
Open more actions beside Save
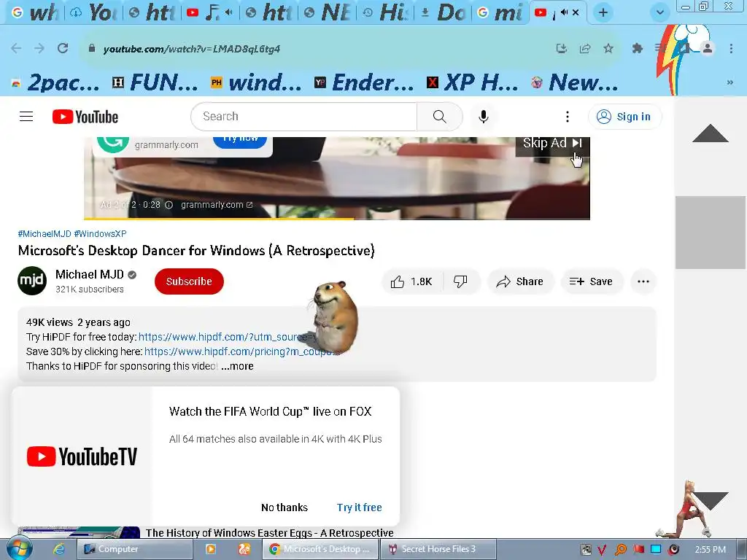coord(643,281)
